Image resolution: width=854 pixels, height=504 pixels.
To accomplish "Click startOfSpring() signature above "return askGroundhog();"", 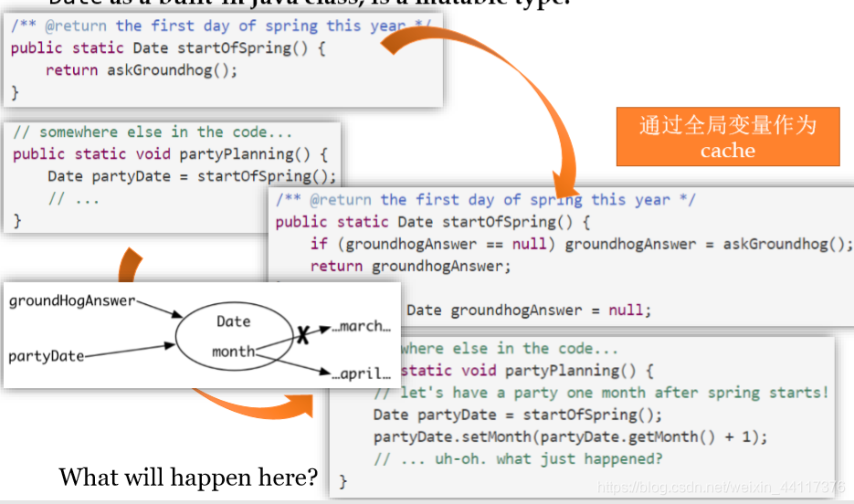I will point(168,47).
